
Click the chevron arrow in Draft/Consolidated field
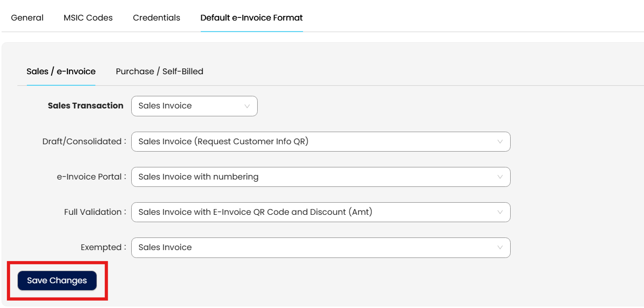(x=500, y=142)
